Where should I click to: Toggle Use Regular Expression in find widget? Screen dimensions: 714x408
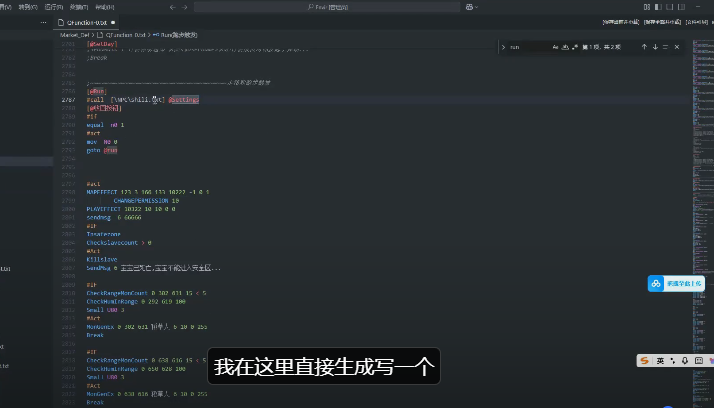575,47
